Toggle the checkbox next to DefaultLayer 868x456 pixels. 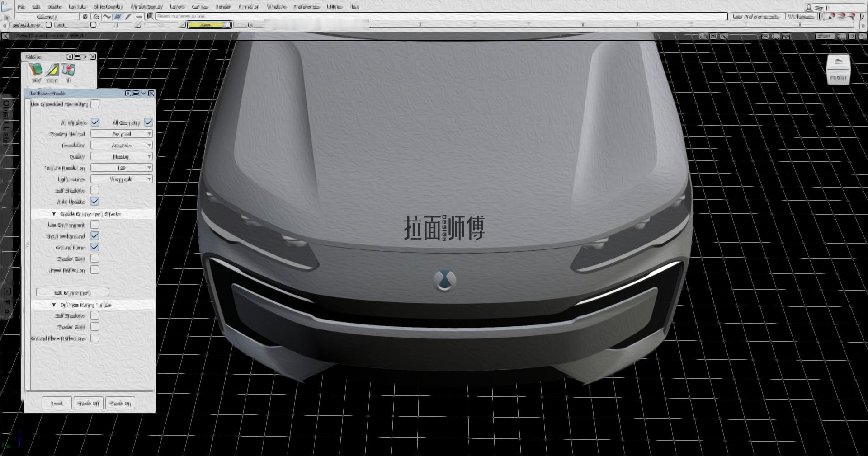pos(48,25)
